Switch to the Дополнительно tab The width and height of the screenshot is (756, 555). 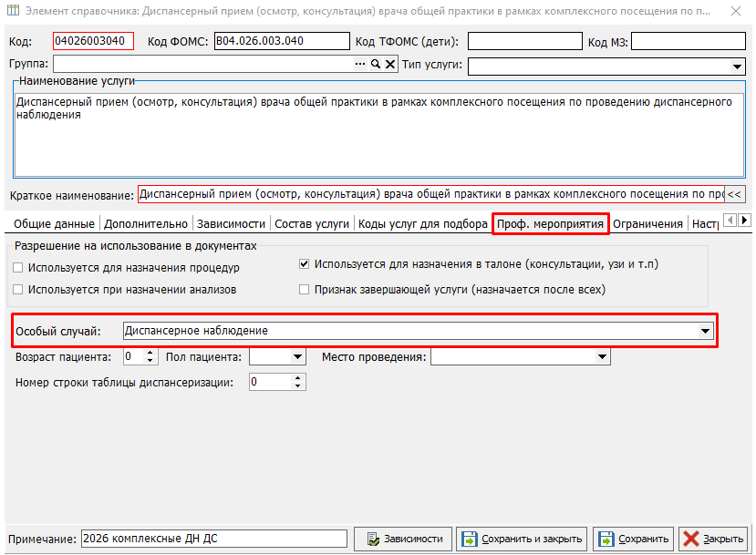[146, 224]
